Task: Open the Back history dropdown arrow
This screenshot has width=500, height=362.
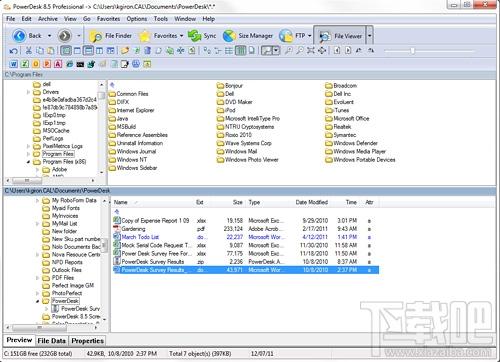Action: coord(50,36)
